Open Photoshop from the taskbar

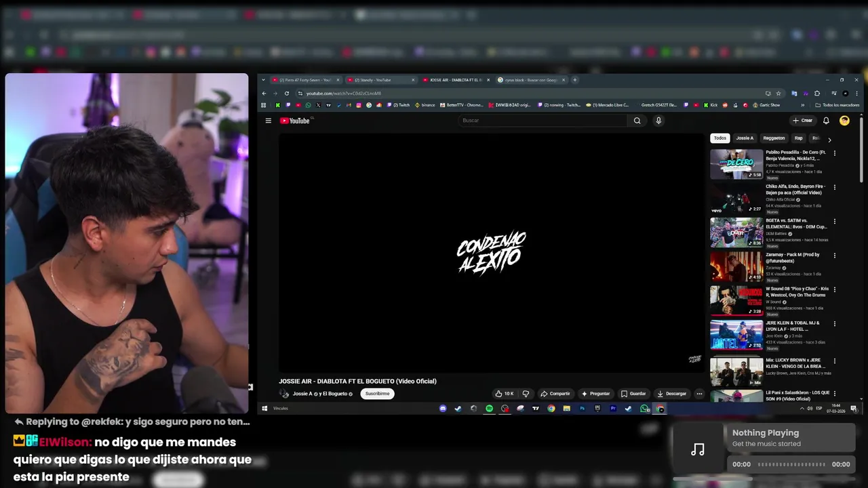pos(582,409)
